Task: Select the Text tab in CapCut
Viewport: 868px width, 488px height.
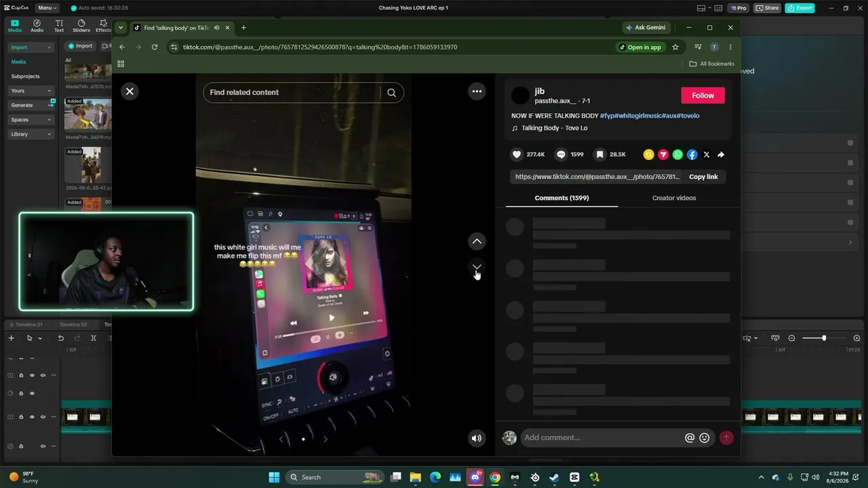Action: [59, 26]
